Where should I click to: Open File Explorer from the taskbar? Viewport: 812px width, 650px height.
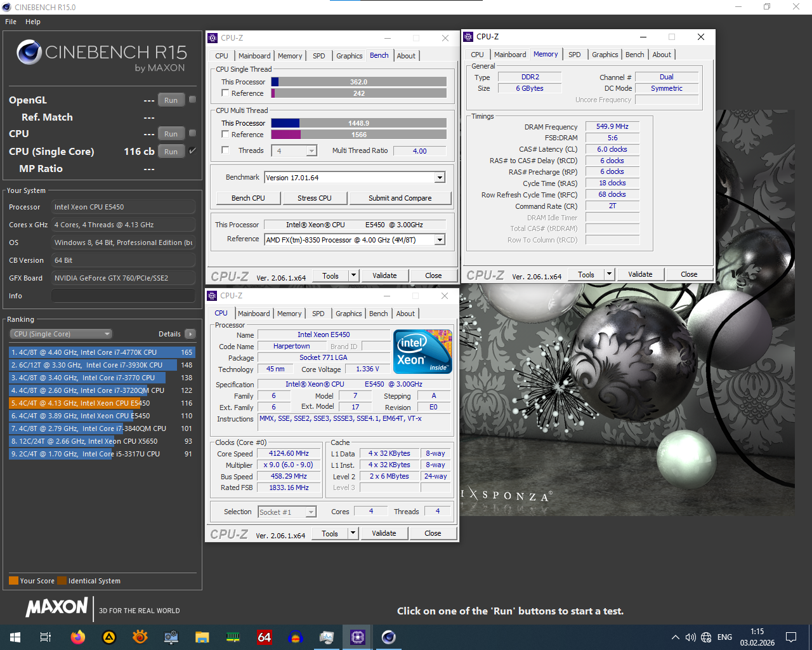(202, 637)
